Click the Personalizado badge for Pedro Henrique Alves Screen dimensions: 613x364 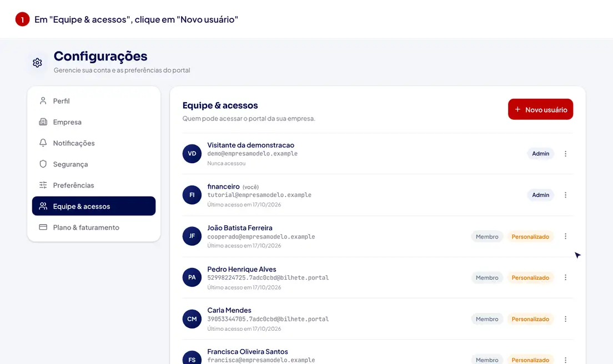530,277
